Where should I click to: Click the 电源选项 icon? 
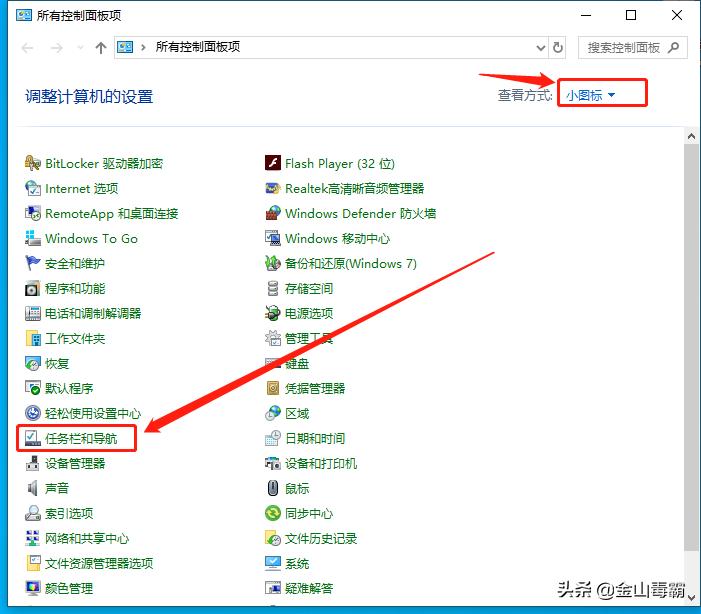pyautogui.click(x=273, y=313)
